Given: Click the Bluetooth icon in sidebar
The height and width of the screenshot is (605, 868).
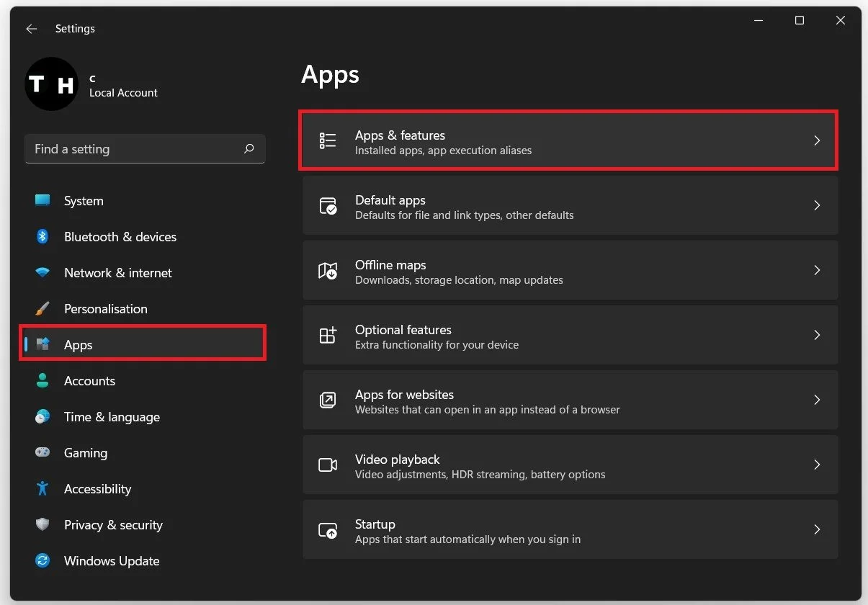Looking at the screenshot, I should click(x=42, y=237).
